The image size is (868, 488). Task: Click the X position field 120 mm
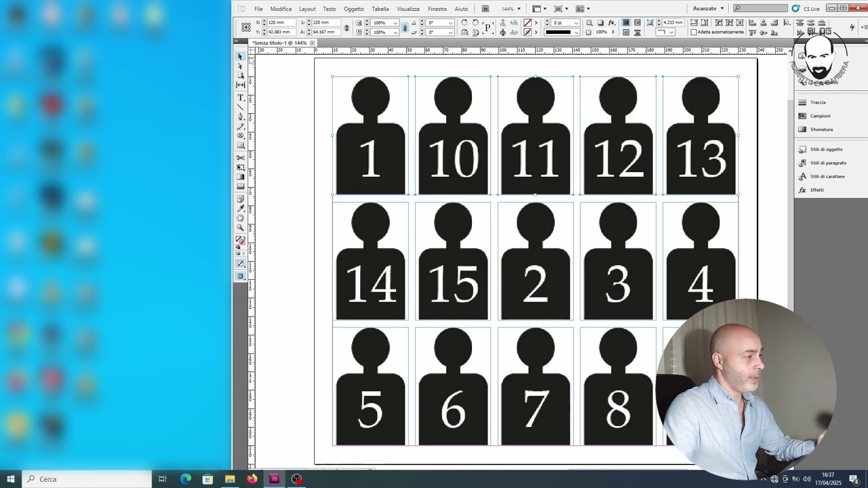coord(281,22)
